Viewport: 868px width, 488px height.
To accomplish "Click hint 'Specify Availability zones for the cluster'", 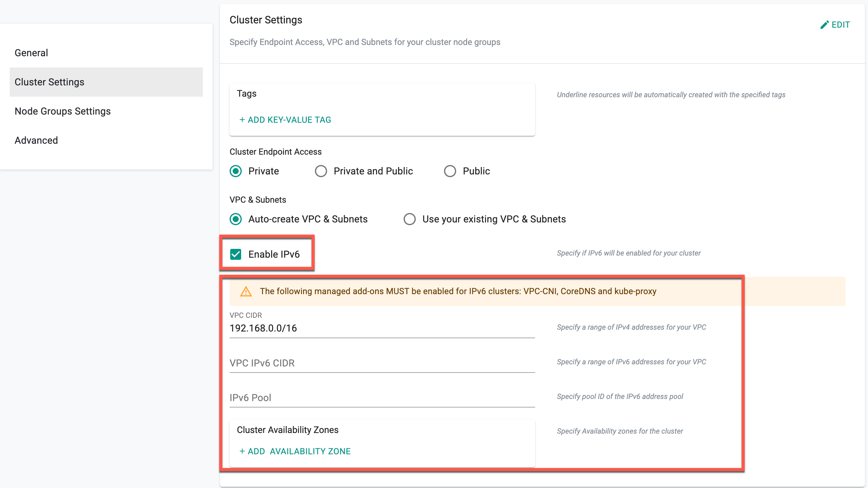I will 620,431.
